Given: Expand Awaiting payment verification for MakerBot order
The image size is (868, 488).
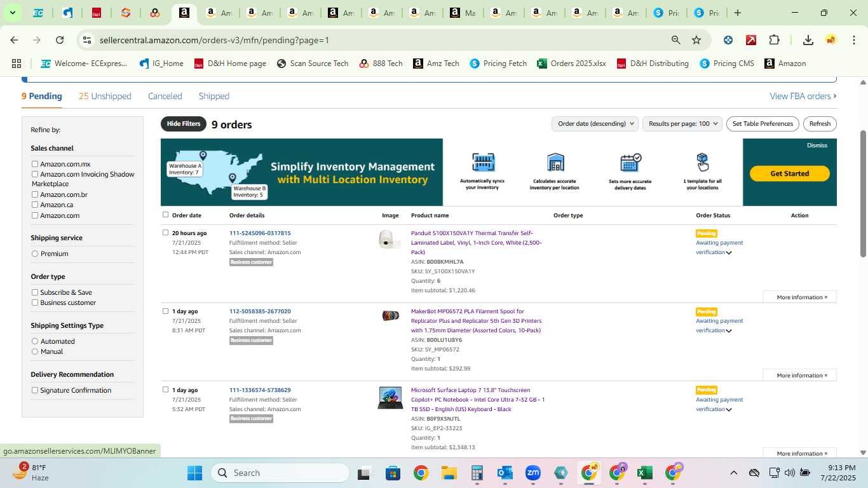Looking at the screenshot, I should point(729,331).
